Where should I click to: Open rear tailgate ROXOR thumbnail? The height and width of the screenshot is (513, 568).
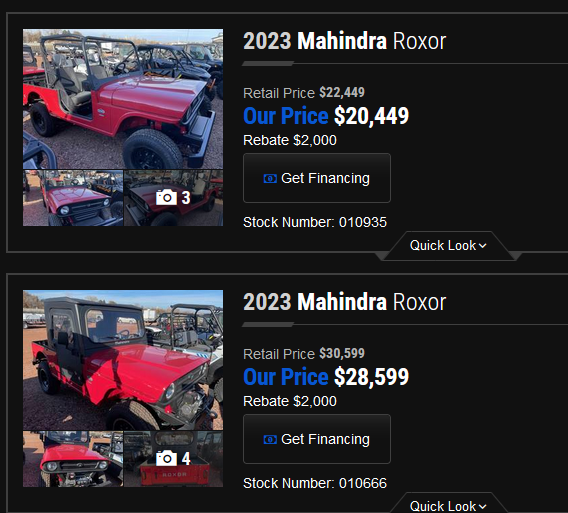click(174, 459)
